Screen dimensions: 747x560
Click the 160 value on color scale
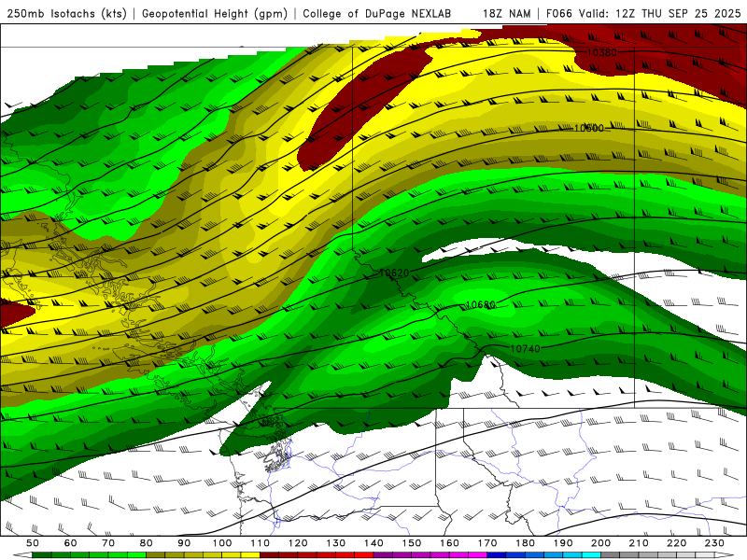(450, 543)
